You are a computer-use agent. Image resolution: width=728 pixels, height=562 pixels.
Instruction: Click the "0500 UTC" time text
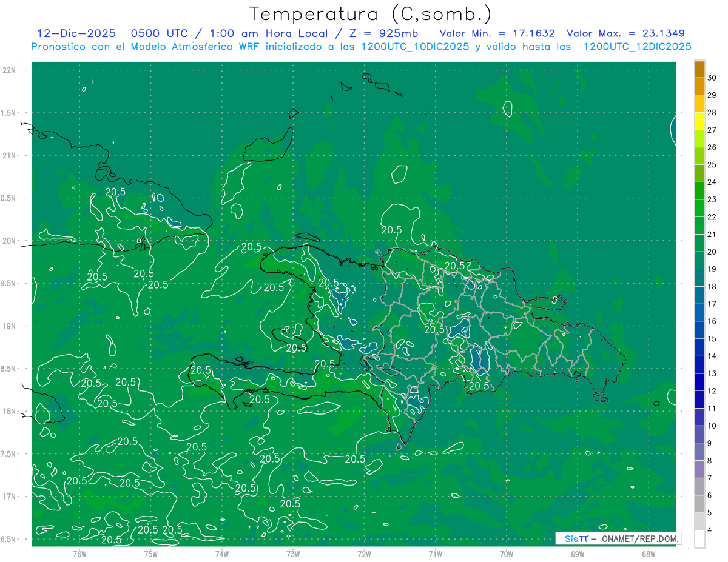(160, 33)
